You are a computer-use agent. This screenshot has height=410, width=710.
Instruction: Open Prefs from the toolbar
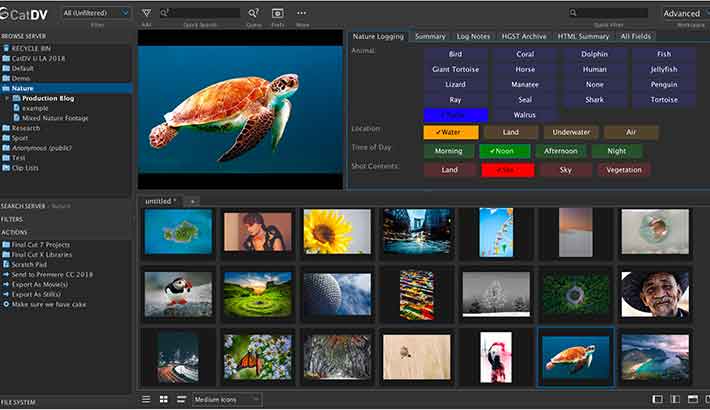277,13
